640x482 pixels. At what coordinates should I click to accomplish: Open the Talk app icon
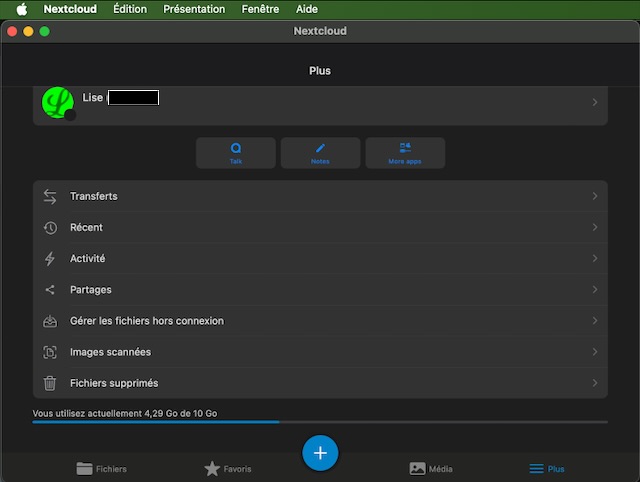pos(236,148)
